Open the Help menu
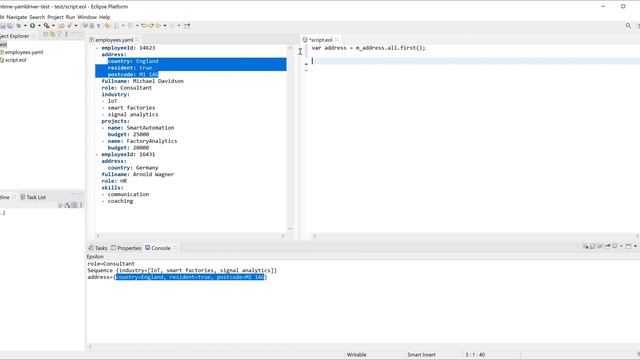The width and height of the screenshot is (640, 360). [x=104, y=17]
